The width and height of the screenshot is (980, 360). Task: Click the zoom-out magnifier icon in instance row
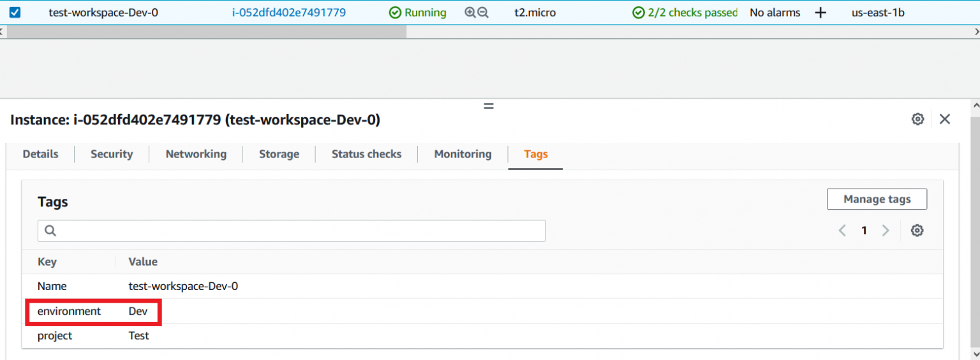(483, 13)
